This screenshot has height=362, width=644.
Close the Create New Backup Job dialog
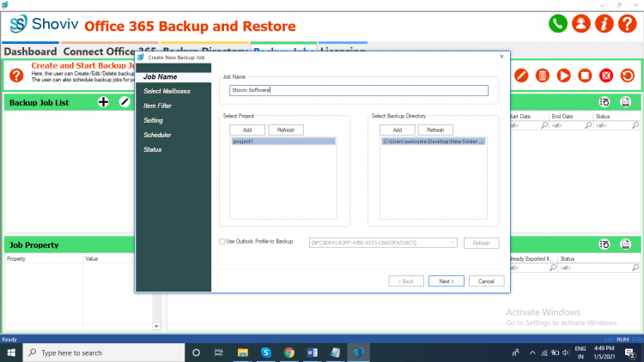[x=501, y=57]
